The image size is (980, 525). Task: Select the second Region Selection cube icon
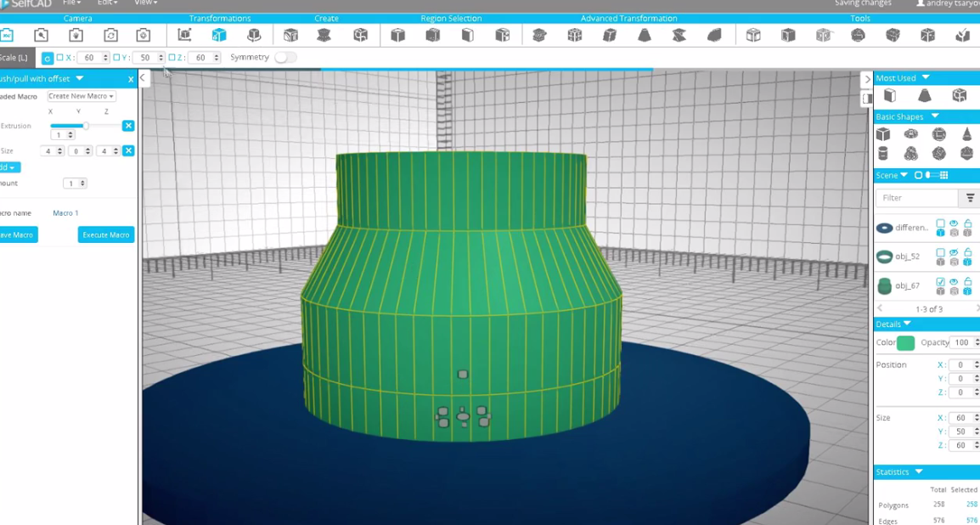(x=432, y=35)
